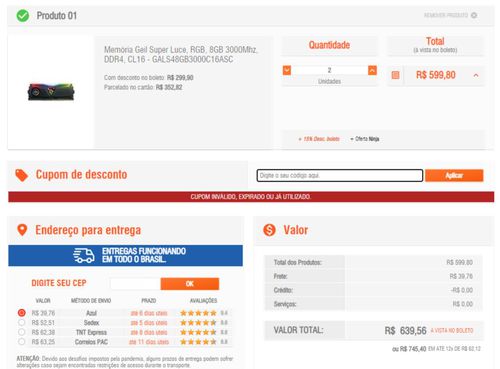Click the quantity value field showing 2

pyautogui.click(x=329, y=70)
